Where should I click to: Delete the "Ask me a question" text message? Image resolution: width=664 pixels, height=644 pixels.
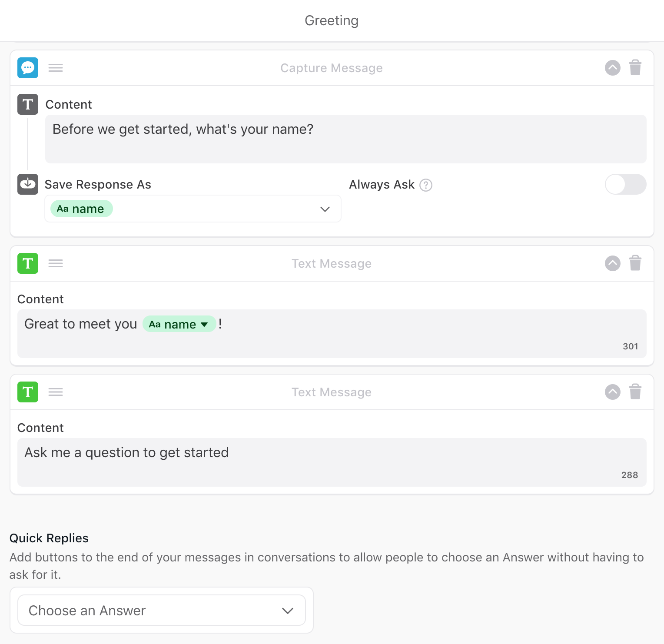(635, 392)
